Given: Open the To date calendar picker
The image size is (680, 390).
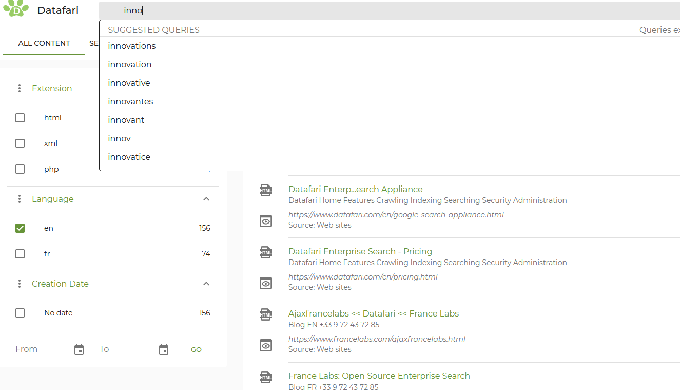Looking at the screenshot, I should [x=163, y=349].
